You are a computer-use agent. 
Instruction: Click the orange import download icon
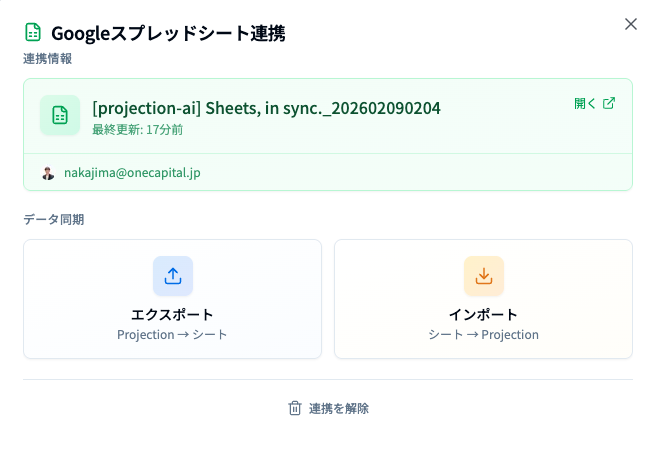(x=484, y=276)
